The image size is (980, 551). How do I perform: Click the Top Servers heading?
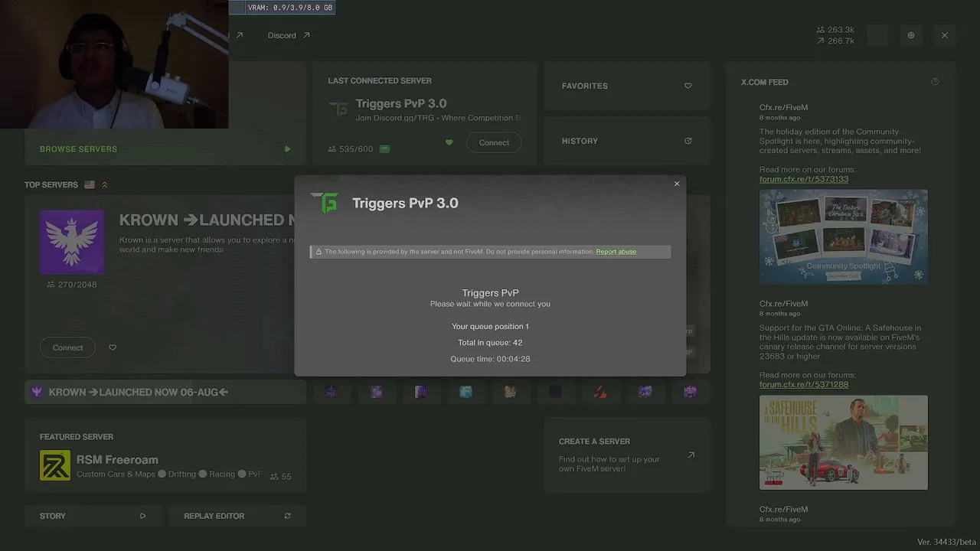(x=51, y=184)
